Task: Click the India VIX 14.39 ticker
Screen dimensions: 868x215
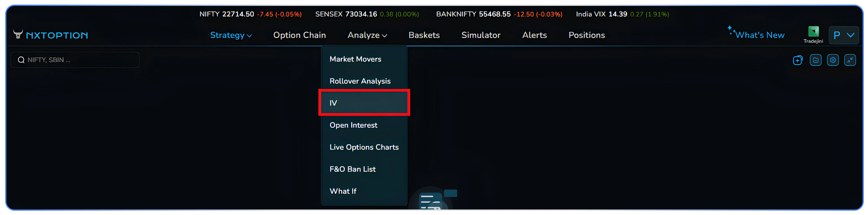Action: [622, 14]
